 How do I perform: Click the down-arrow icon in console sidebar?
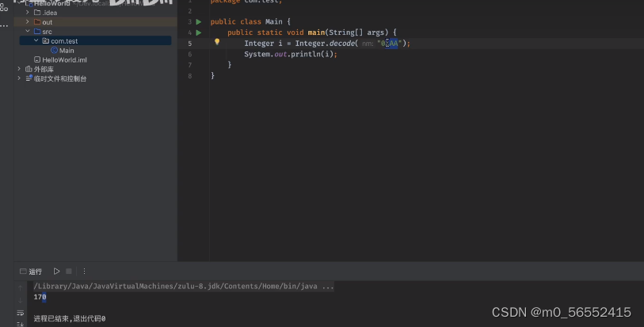coord(20,300)
